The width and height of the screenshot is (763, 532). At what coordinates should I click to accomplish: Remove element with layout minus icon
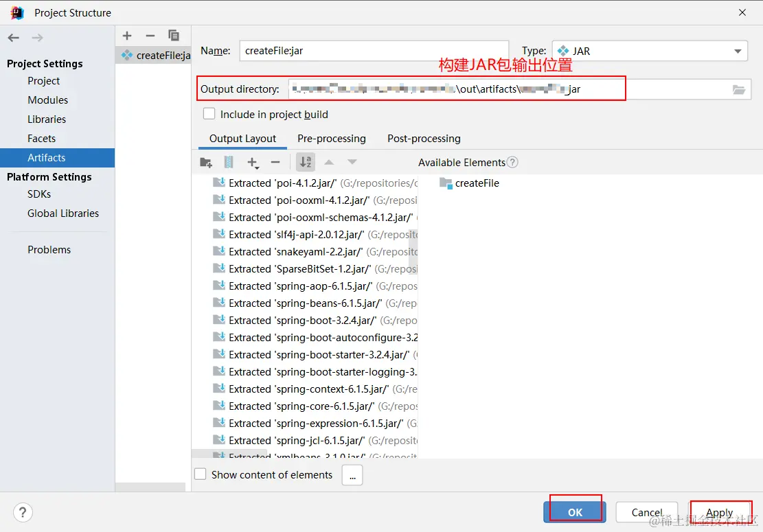275,163
